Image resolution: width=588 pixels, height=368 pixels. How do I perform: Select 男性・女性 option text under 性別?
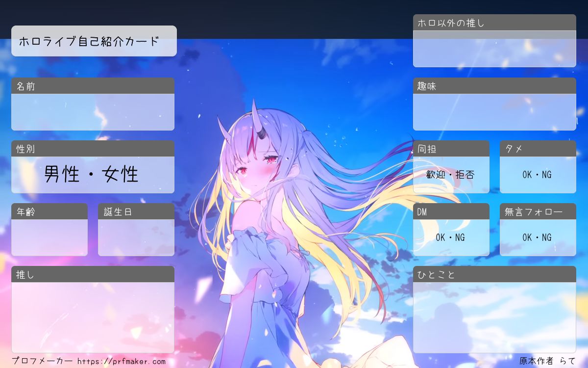pyautogui.click(x=92, y=174)
